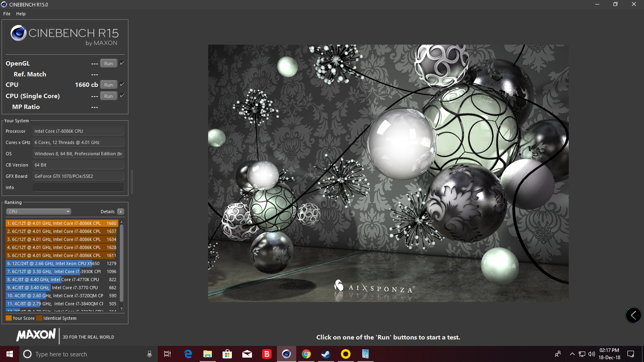Click the ranking list scroll down arrow
Screen dimensions: 644x362
pos(122,309)
